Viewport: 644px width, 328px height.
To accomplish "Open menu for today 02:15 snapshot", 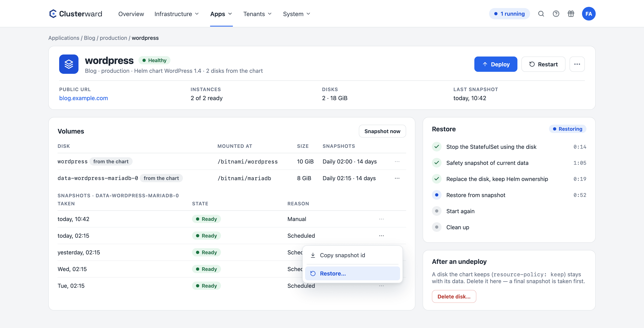I will [381, 236].
